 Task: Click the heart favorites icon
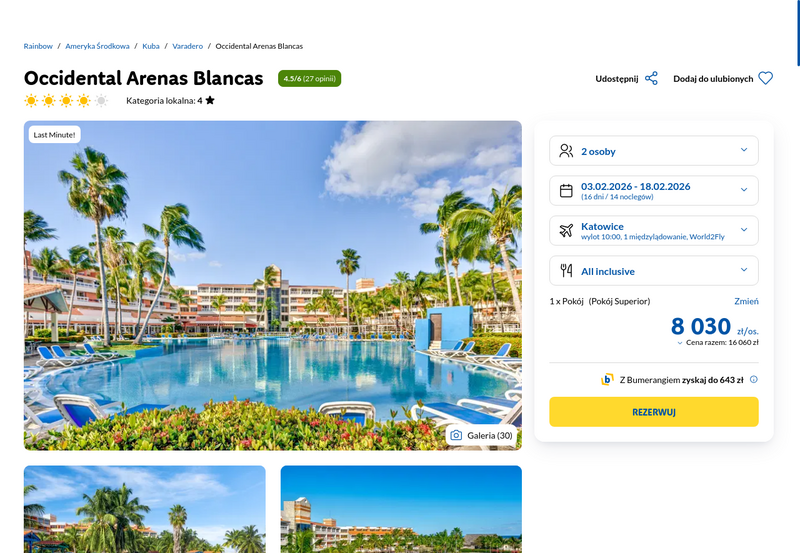click(x=765, y=79)
